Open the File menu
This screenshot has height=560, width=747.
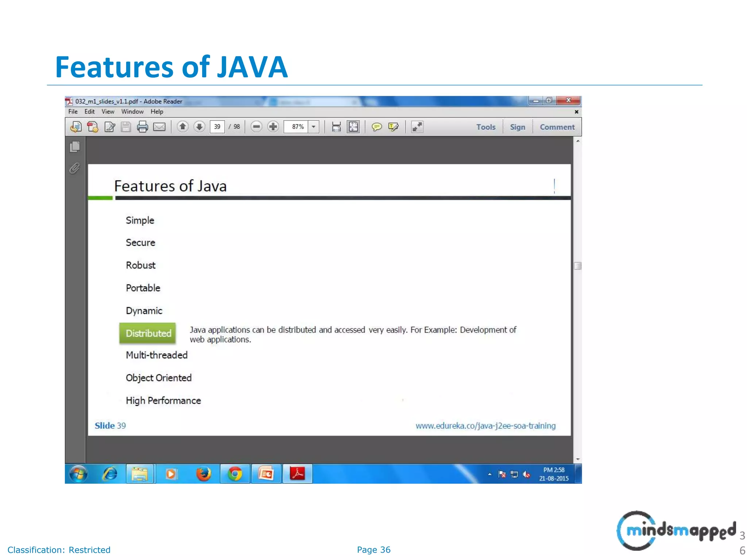[x=73, y=112]
